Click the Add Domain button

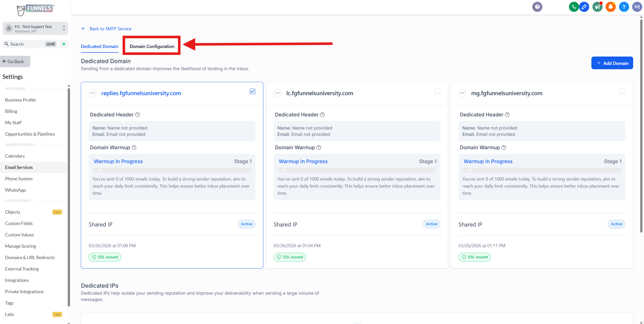(x=612, y=63)
